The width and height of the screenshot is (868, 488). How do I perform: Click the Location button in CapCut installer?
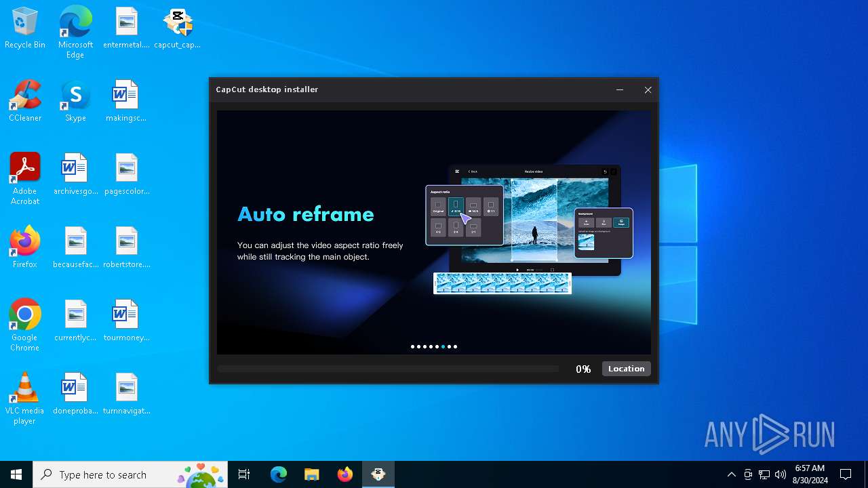click(626, 369)
